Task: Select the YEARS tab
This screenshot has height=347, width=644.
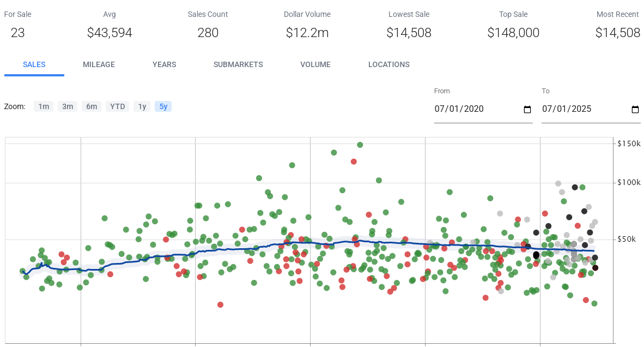Action: (x=165, y=64)
